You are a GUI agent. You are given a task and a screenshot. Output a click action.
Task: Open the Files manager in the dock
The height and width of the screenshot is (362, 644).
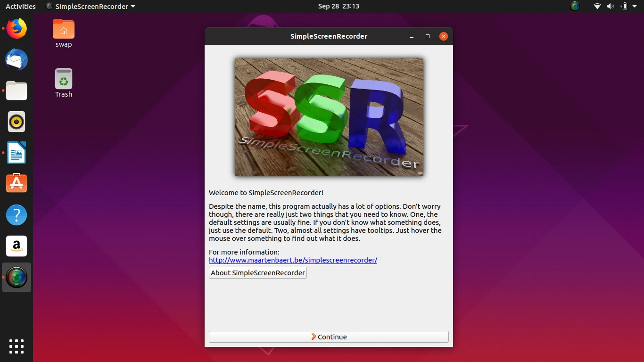[17, 90]
